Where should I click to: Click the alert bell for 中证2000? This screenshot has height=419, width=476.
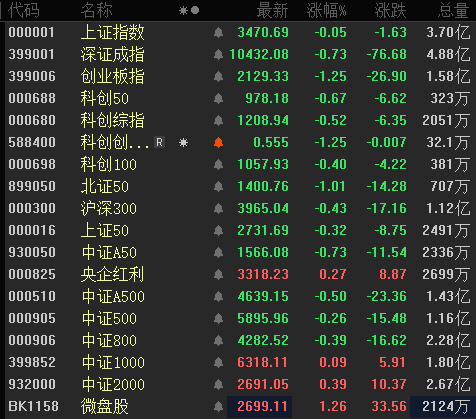[x=218, y=385]
